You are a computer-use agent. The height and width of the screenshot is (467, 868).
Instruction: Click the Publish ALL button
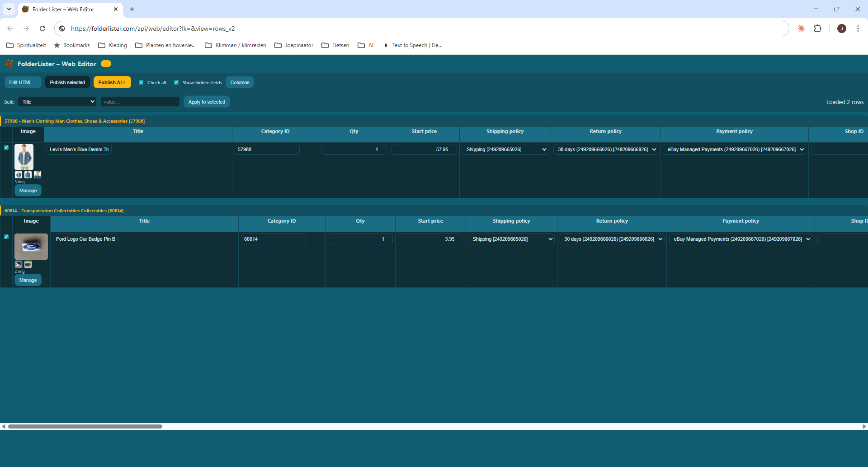tap(112, 82)
